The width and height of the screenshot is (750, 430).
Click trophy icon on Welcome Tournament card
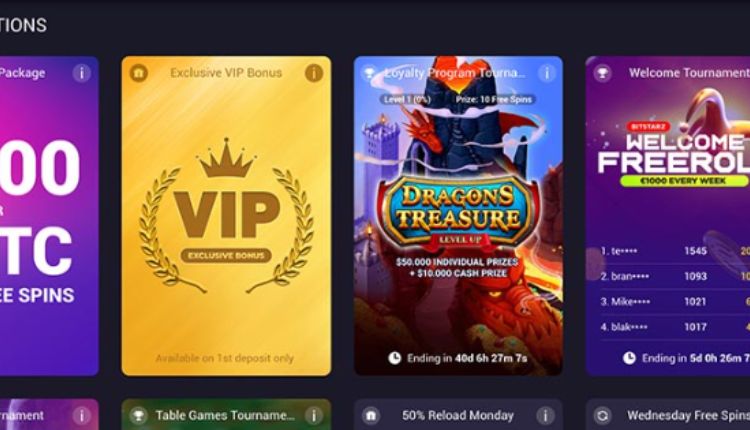[602, 73]
